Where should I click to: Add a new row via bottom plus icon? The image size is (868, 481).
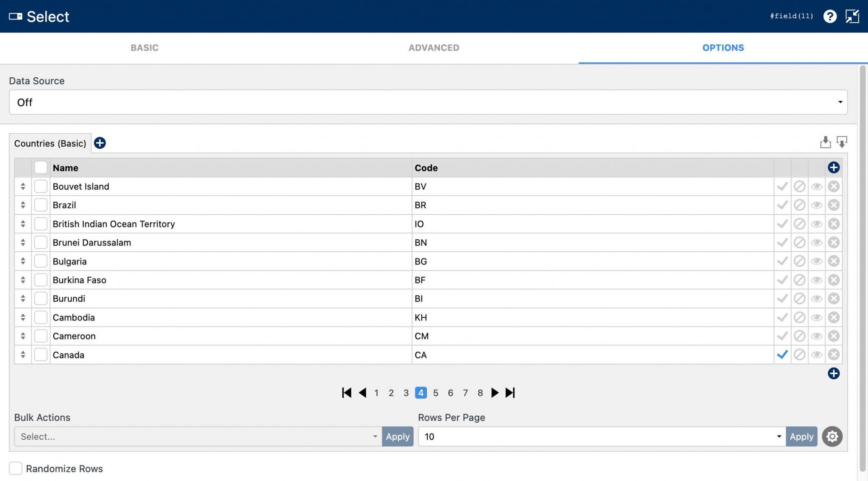834,373
